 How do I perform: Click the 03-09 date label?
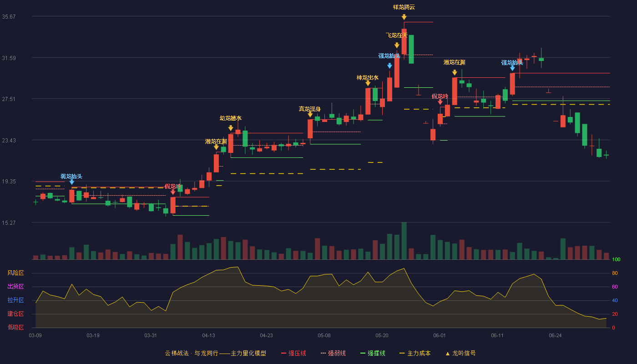coord(35,335)
